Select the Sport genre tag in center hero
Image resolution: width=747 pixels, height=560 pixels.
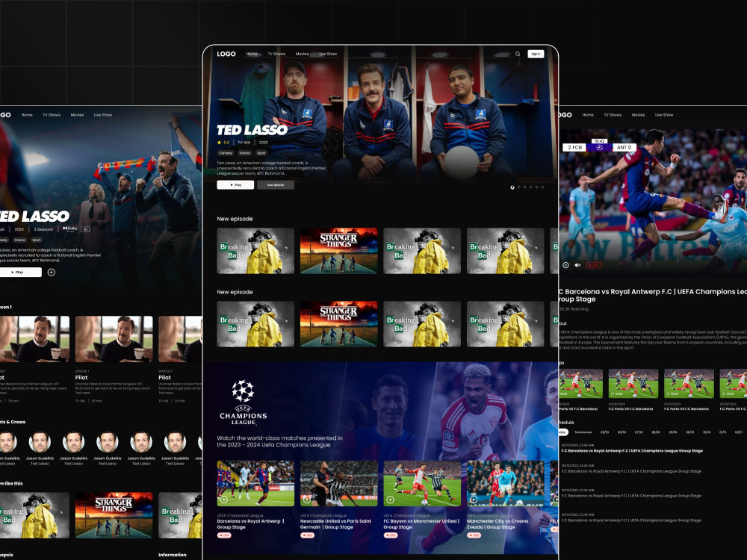[x=261, y=153]
